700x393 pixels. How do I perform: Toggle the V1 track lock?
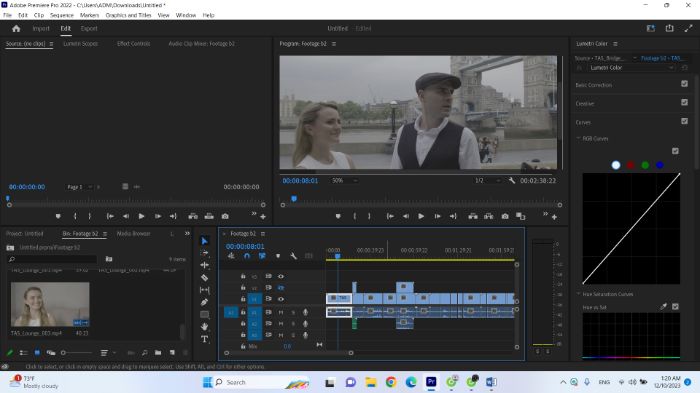point(243,299)
